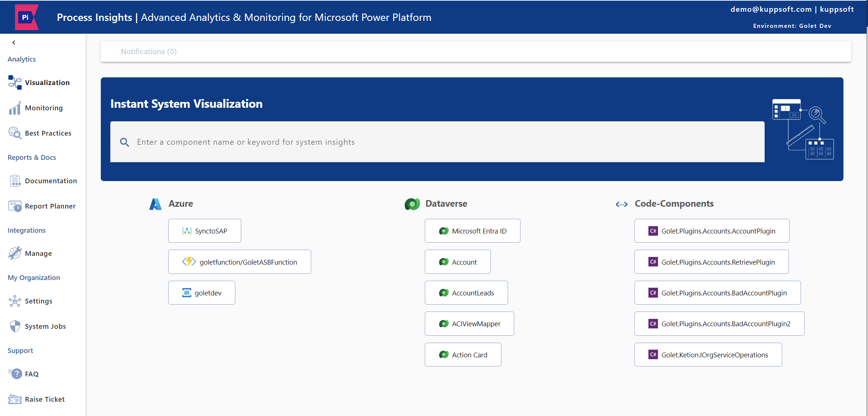Open Golet.Plugins.Accounts.RetrievePlugin card
This screenshot has width=868, height=416.
pos(711,262)
